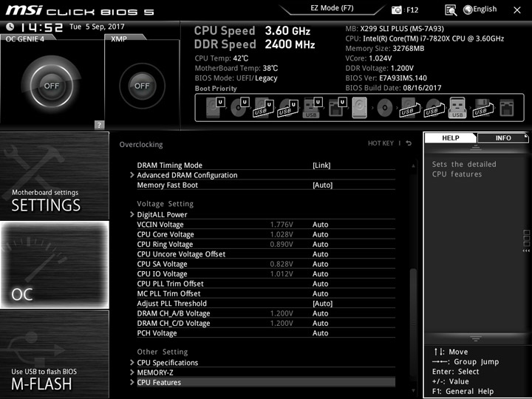Select the PCH Voltage Auto field
This screenshot has width=532, height=399.
click(x=320, y=332)
